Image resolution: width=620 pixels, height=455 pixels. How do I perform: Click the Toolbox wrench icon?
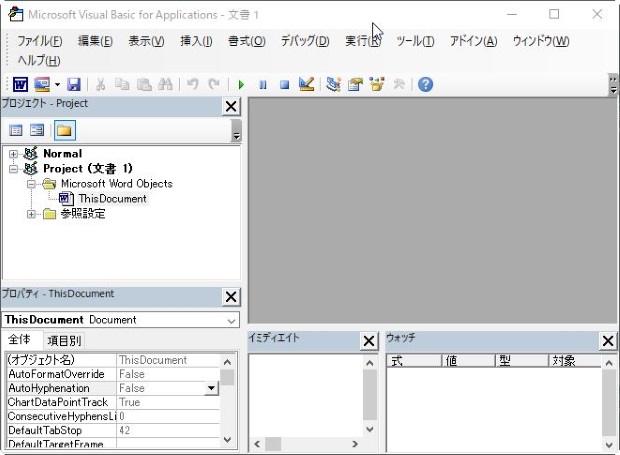pyautogui.click(x=399, y=84)
